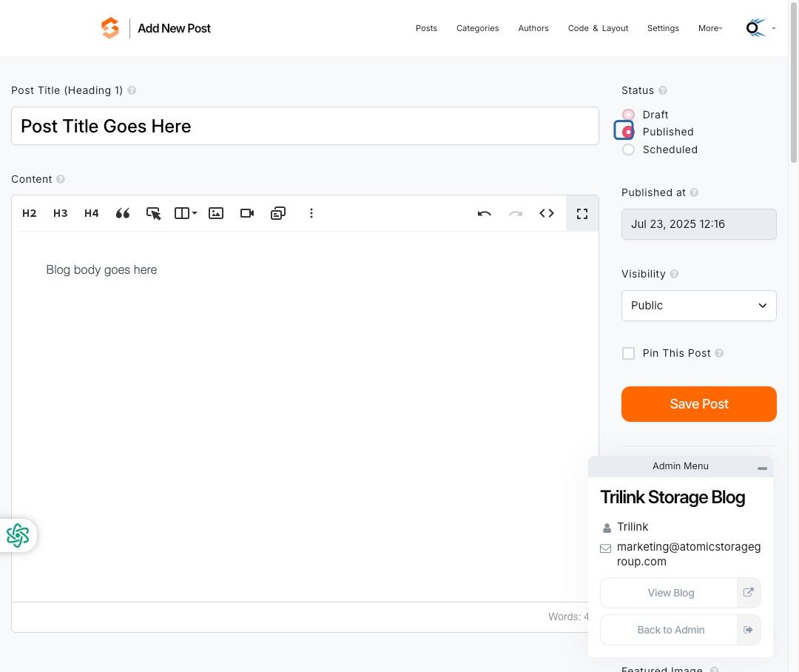
Task: Click the Save Post button
Action: [698, 404]
